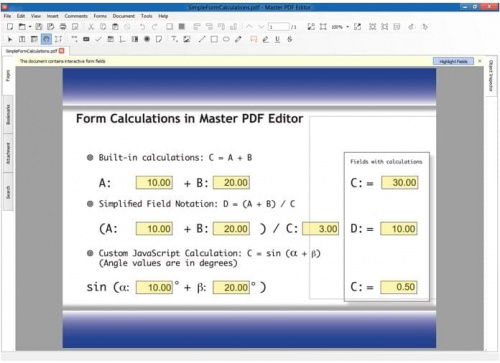Click the Undo arrow icon
Image resolution: width=500 pixels, height=363 pixels.
pyautogui.click(x=142, y=27)
